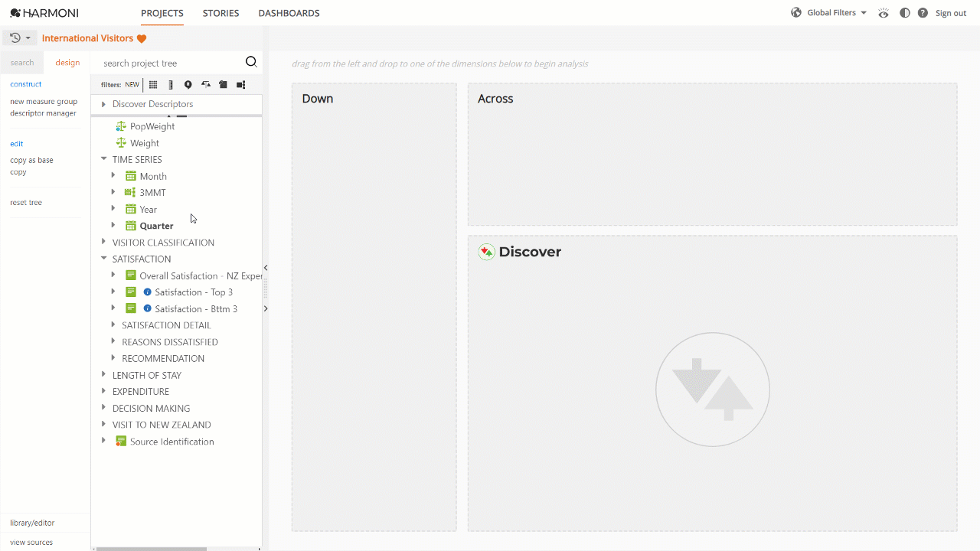
Task: Toggle the folder filter icon
Action: click(x=223, y=85)
